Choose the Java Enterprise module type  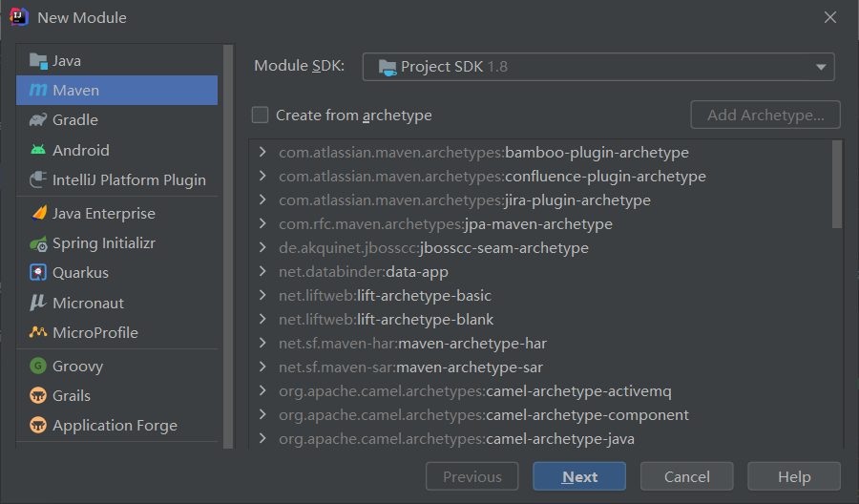coord(117,213)
